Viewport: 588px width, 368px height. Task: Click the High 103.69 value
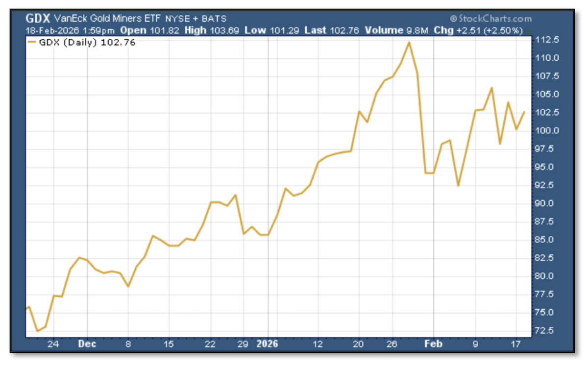[x=203, y=30]
